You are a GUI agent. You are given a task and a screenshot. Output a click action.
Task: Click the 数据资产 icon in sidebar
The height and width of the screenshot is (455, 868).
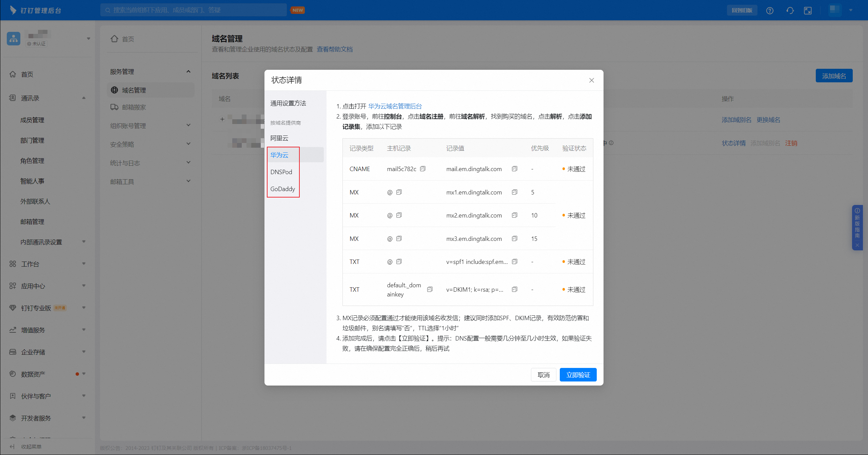pyautogui.click(x=12, y=374)
